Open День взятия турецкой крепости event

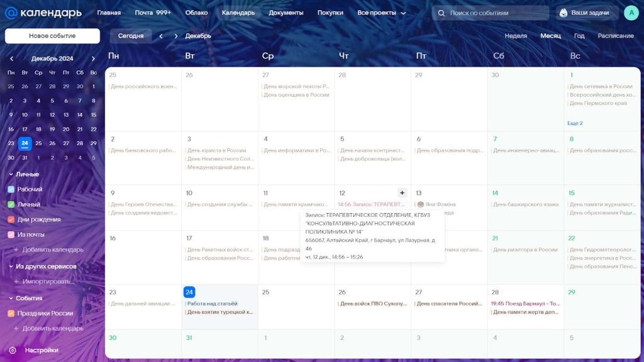219,312
